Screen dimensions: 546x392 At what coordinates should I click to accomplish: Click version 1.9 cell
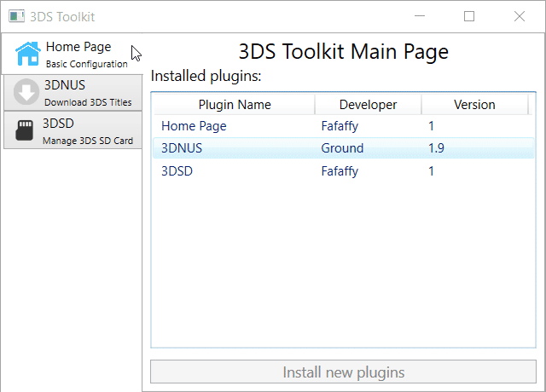point(436,148)
